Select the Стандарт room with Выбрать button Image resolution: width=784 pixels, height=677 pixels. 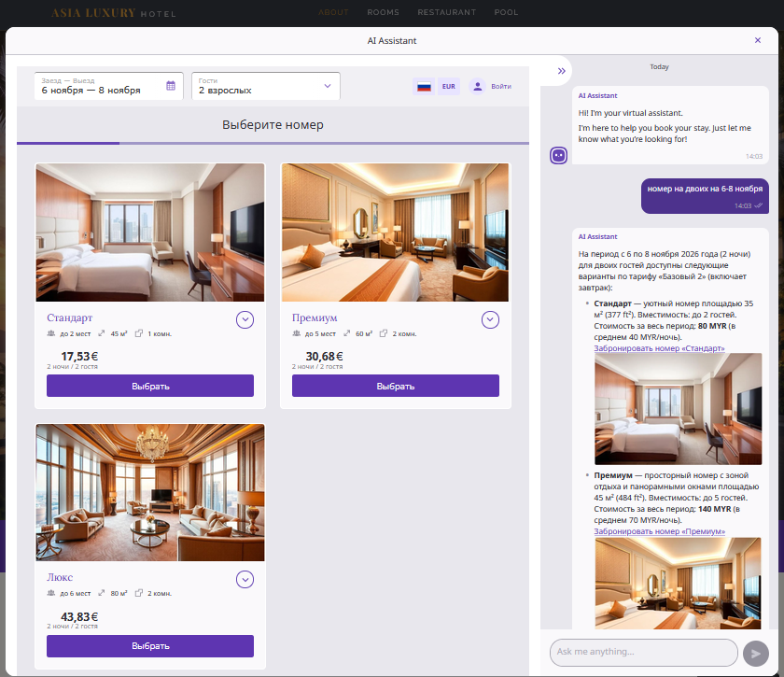[150, 386]
